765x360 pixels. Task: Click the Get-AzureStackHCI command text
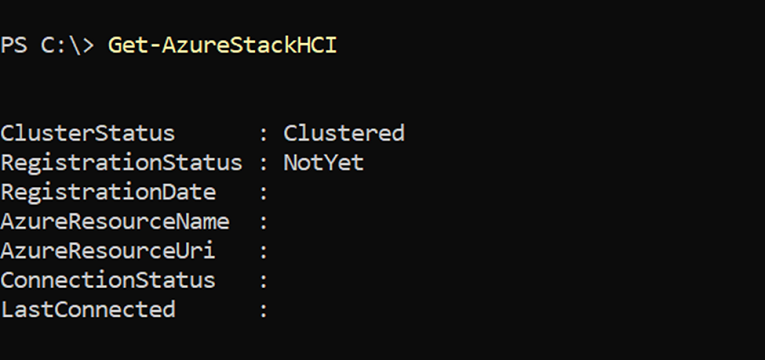click(222, 45)
